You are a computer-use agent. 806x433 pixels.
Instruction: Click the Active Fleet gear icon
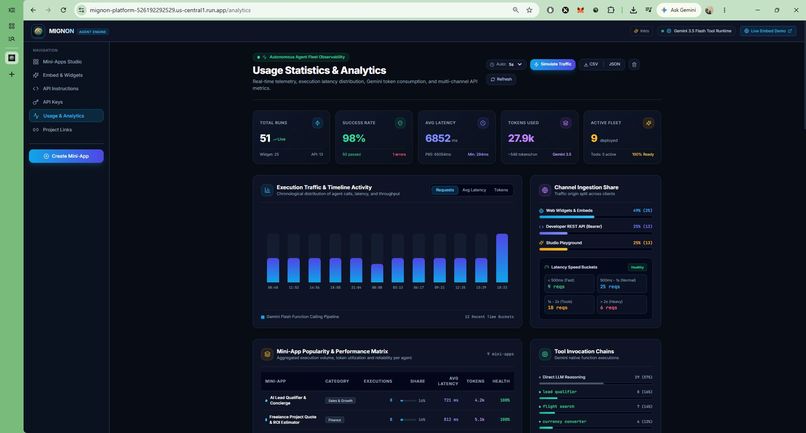648,123
